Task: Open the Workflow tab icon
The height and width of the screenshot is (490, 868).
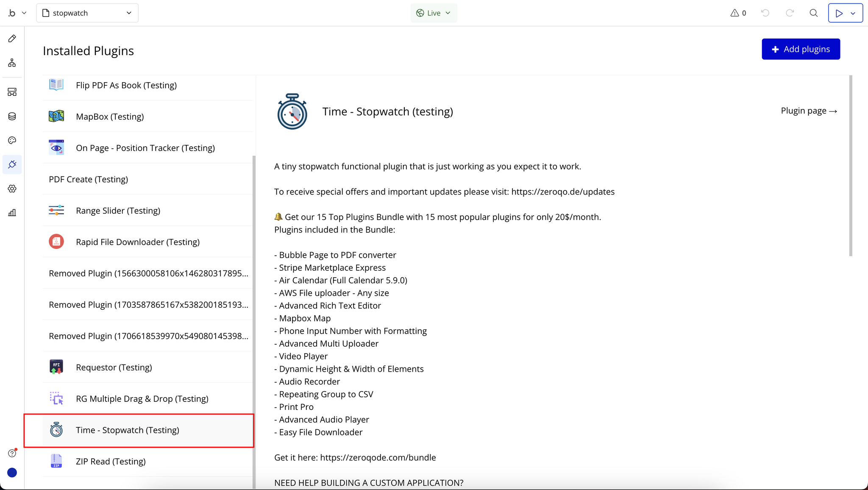Action: (x=12, y=63)
